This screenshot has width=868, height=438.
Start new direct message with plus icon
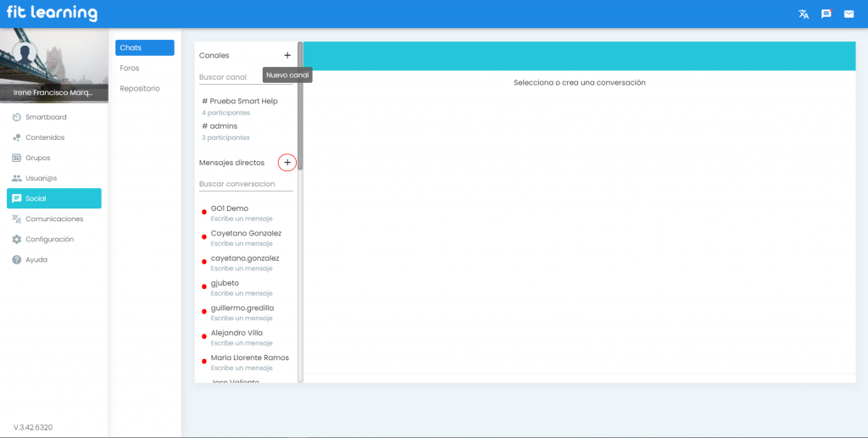coord(287,162)
